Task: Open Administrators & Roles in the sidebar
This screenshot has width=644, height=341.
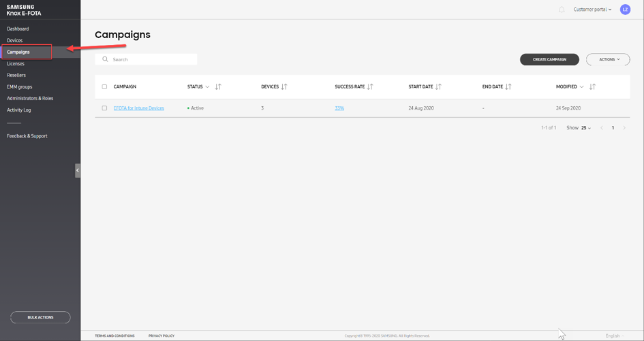Action: click(30, 99)
